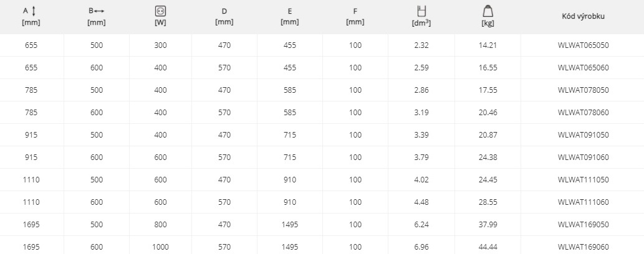Select the 1000 W power cell
The width and height of the screenshot is (644, 254).
coord(160,247)
